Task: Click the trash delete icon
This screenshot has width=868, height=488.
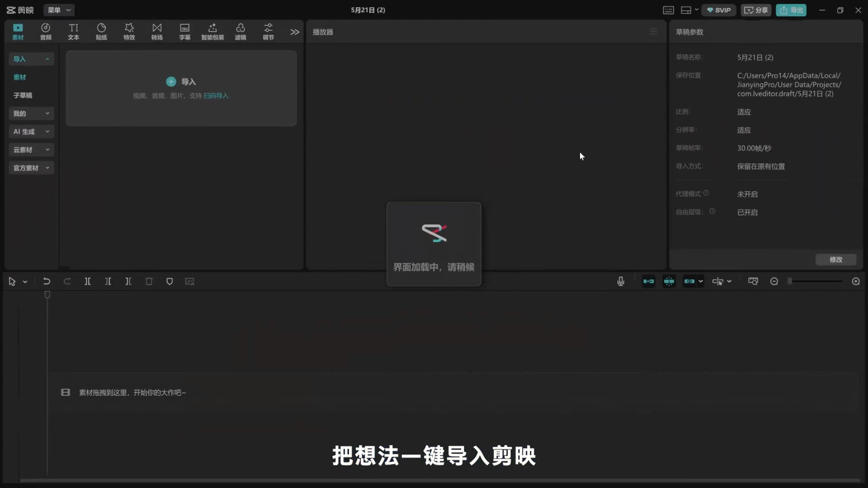Action: [149, 281]
